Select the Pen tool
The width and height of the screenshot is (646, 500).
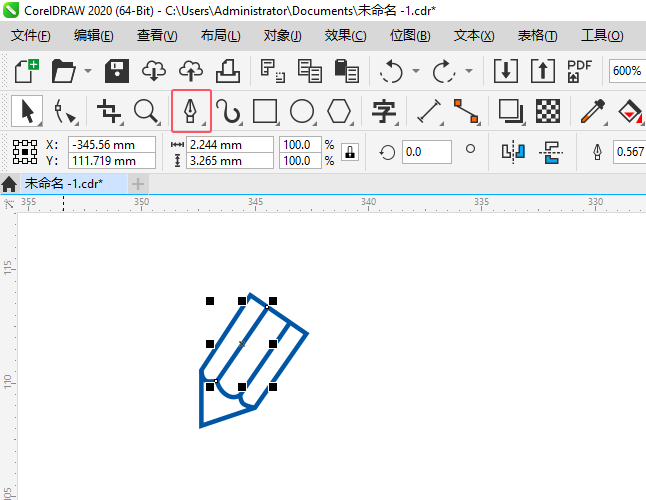[191, 111]
